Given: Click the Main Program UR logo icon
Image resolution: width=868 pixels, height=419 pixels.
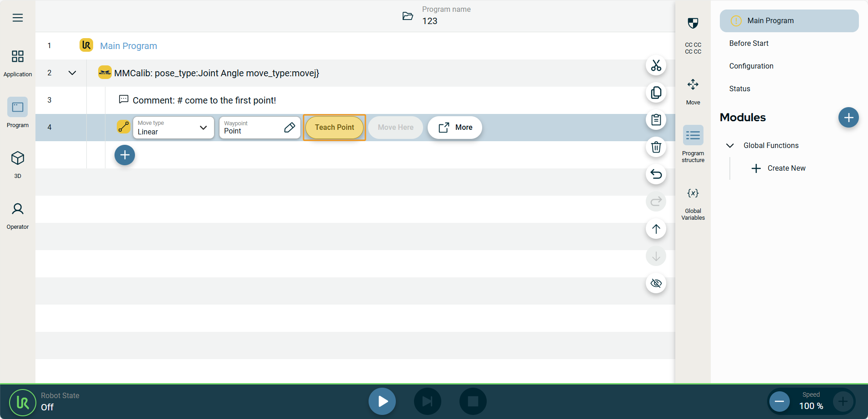Looking at the screenshot, I should point(86,45).
